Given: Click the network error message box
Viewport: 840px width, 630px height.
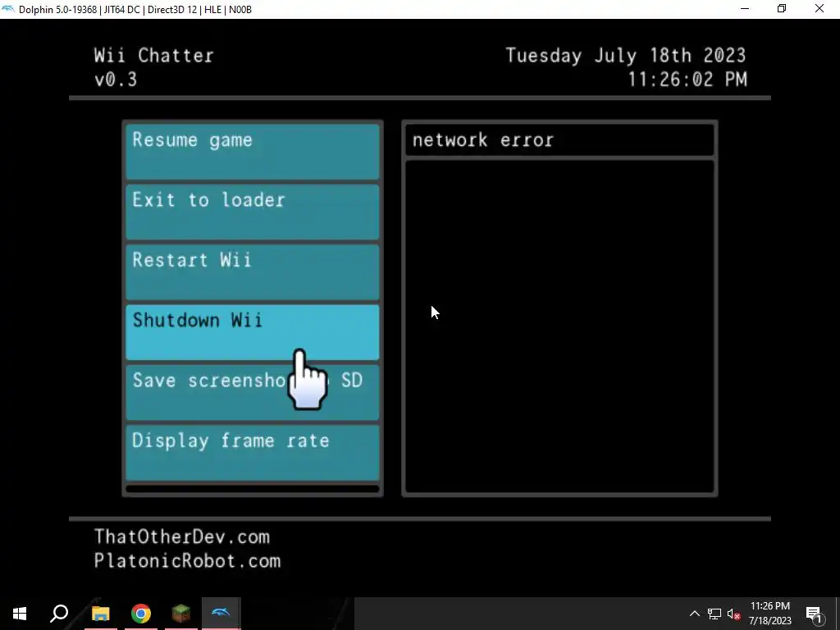Looking at the screenshot, I should (559, 139).
